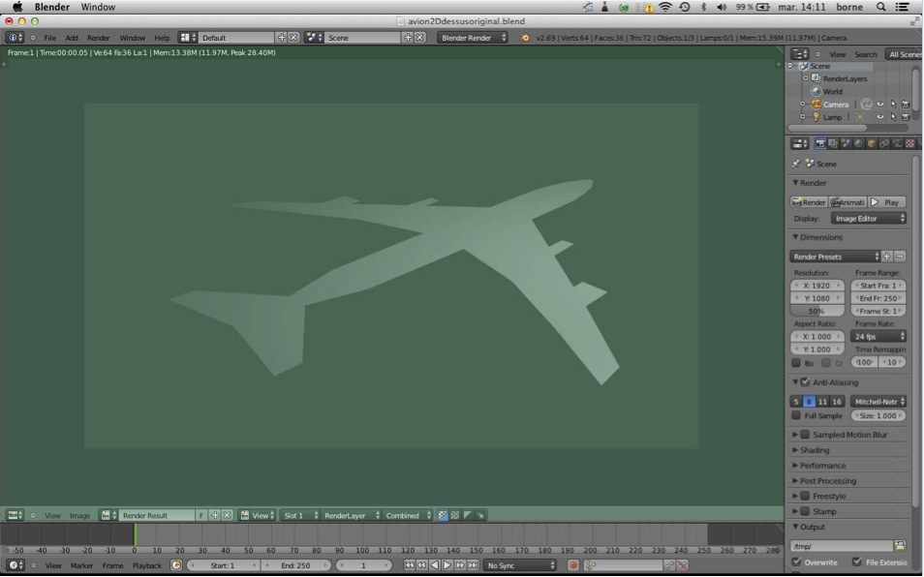
Task: Open the 24 fps frame rate dropdown
Action: [878, 337]
